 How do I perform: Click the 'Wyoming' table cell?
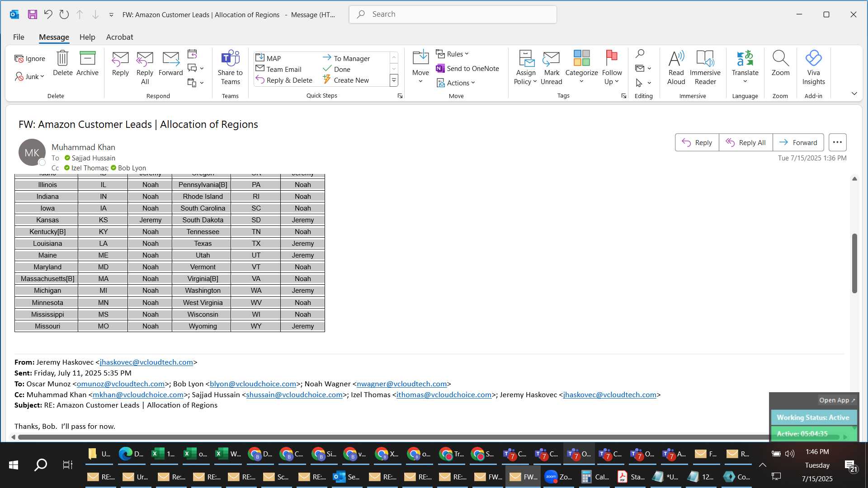click(x=203, y=326)
